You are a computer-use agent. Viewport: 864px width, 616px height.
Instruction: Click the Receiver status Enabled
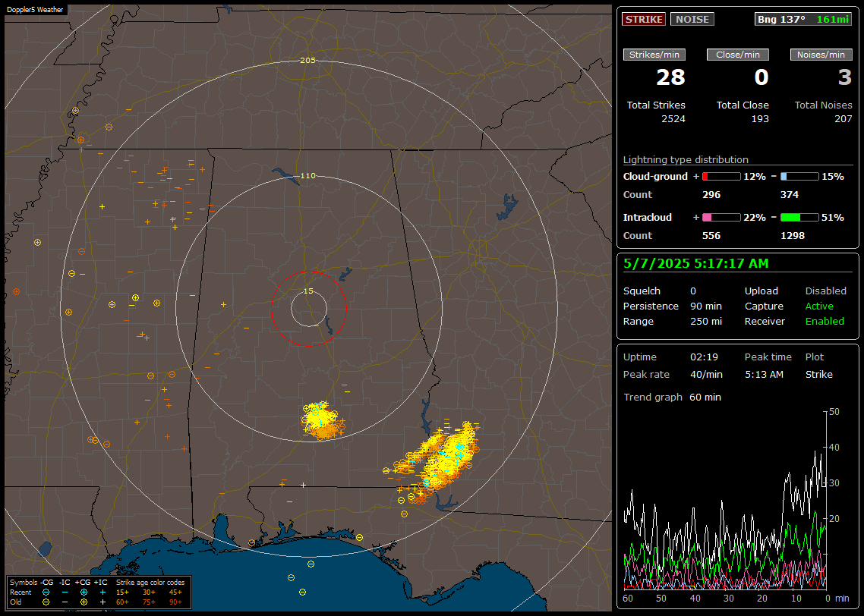click(825, 322)
